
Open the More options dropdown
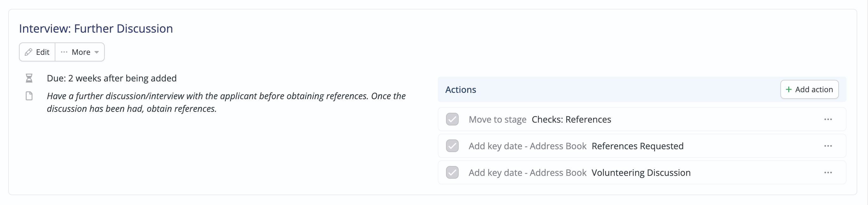point(80,52)
